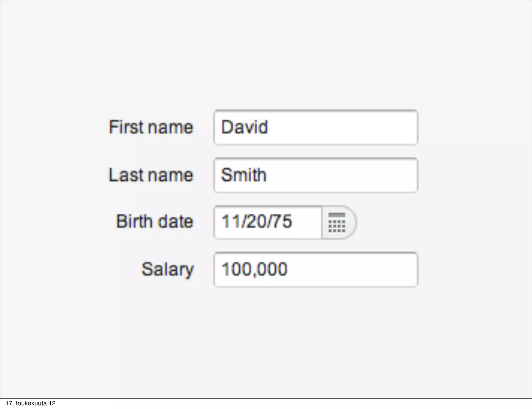Click into the Birth date text box
Image resolution: width=532 pixels, height=409 pixels.
(x=268, y=222)
